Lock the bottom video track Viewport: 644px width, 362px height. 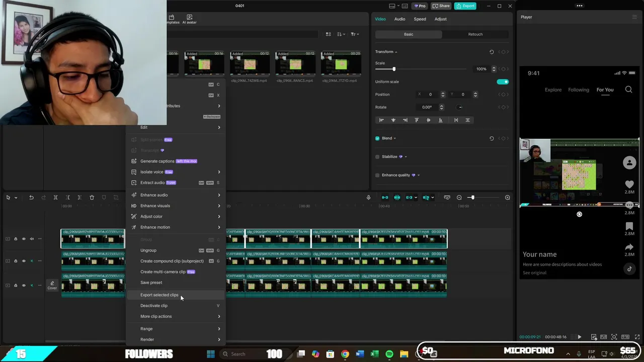(16, 286)
